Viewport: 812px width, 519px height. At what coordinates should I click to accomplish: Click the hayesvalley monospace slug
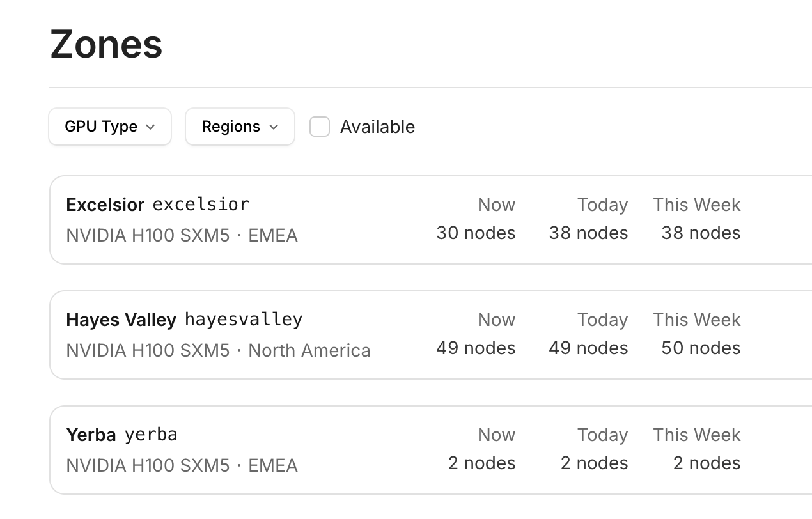point(244,320)
